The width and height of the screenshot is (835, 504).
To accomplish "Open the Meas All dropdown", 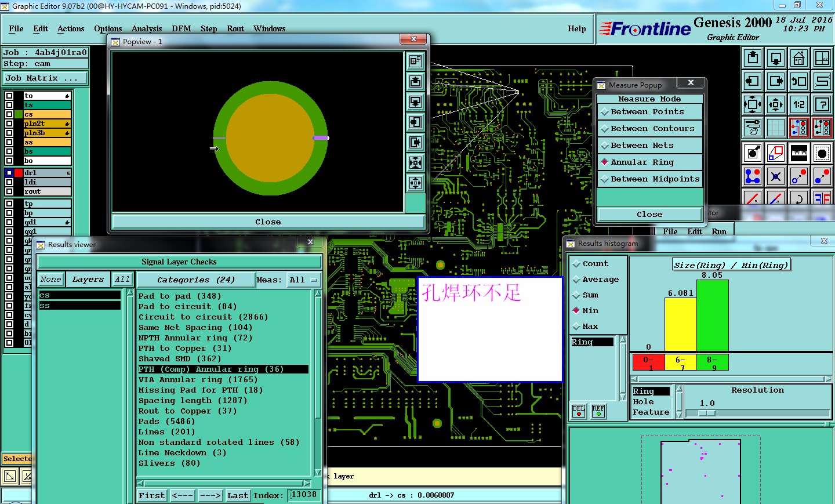I will pos(304,280).
